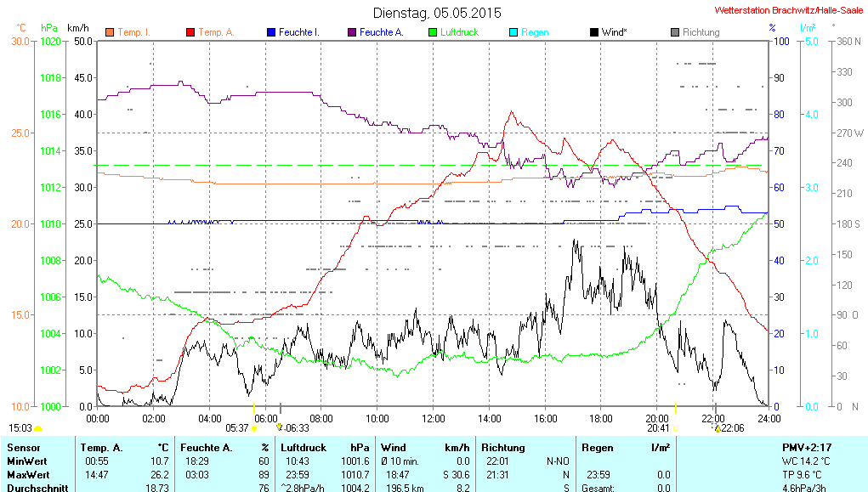The width and height of the screenshot is (868, 492).
Task: Select the green Luftdruck legend marker
Action: [433, 32]
